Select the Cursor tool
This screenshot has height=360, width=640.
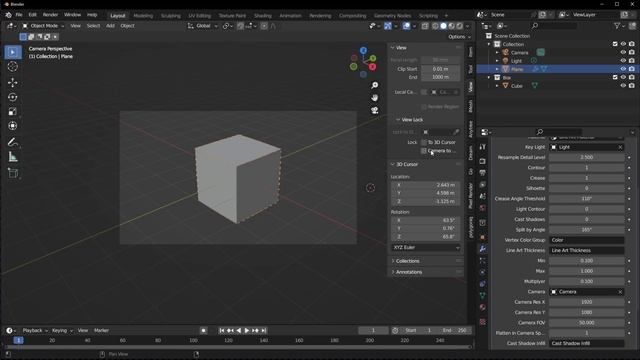(x=13, y=67)
